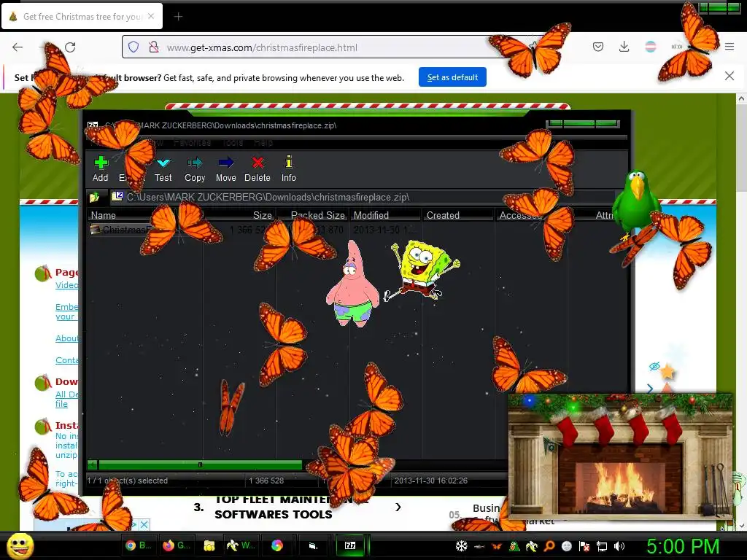Close the Christmas tree browser tab

pos(151,16)
